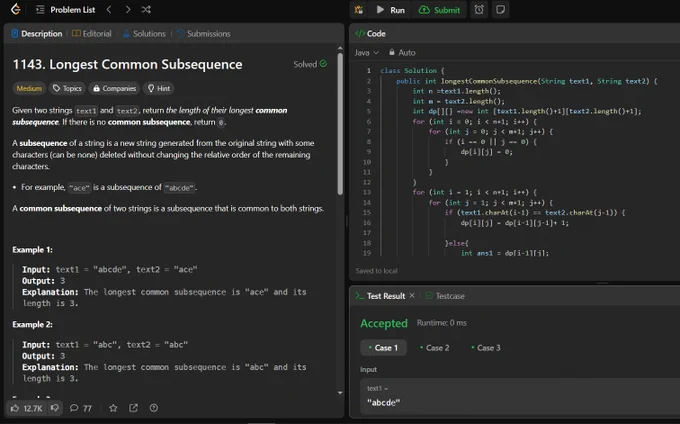Click the scroll down arrow of description
Screen dimensions: 680x424
click(x=340, y=393)
